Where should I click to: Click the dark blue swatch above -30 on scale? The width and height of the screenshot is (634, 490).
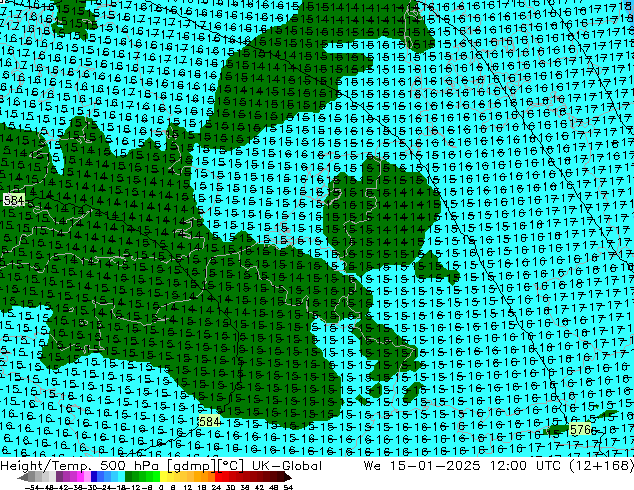[94, 477]
